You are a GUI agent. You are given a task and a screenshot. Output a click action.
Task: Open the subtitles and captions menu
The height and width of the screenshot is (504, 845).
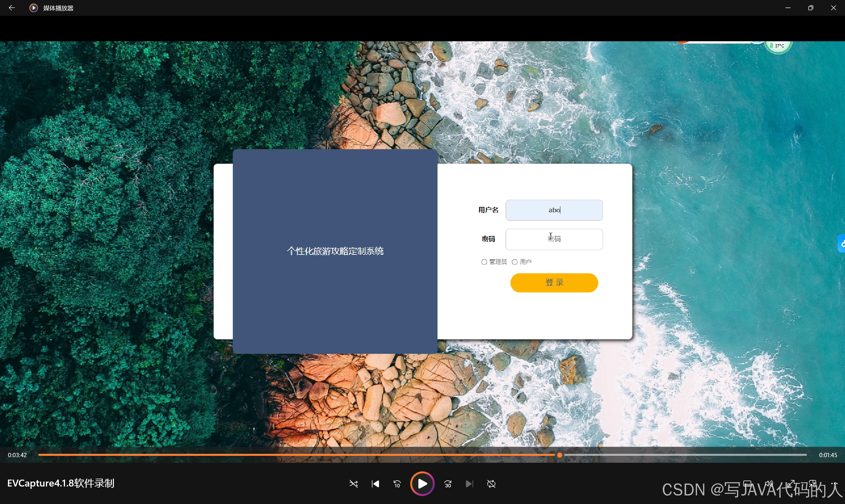(747, 484)
